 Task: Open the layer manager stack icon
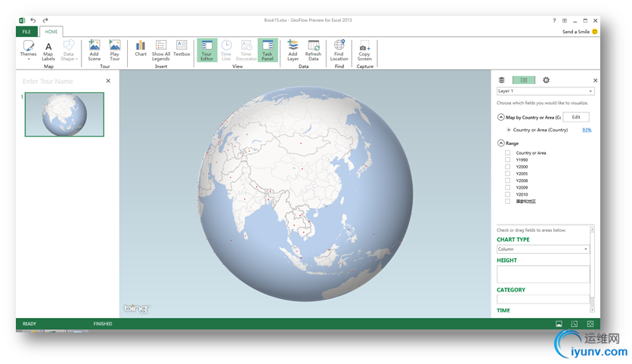(501, 80)
